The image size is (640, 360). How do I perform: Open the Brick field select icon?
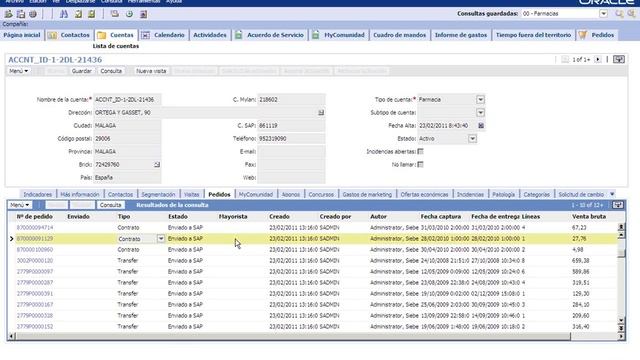pyautogui.click(x=157, y=165)
